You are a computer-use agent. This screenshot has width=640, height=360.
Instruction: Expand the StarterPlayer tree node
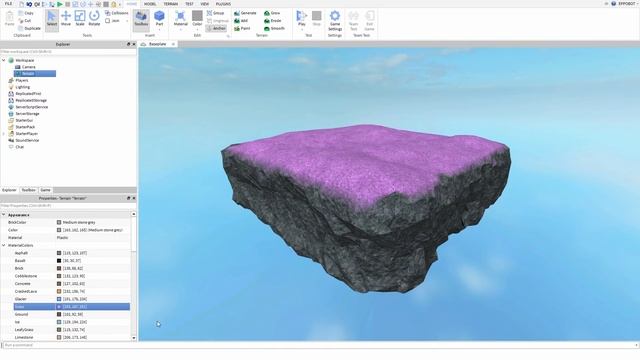4,134
